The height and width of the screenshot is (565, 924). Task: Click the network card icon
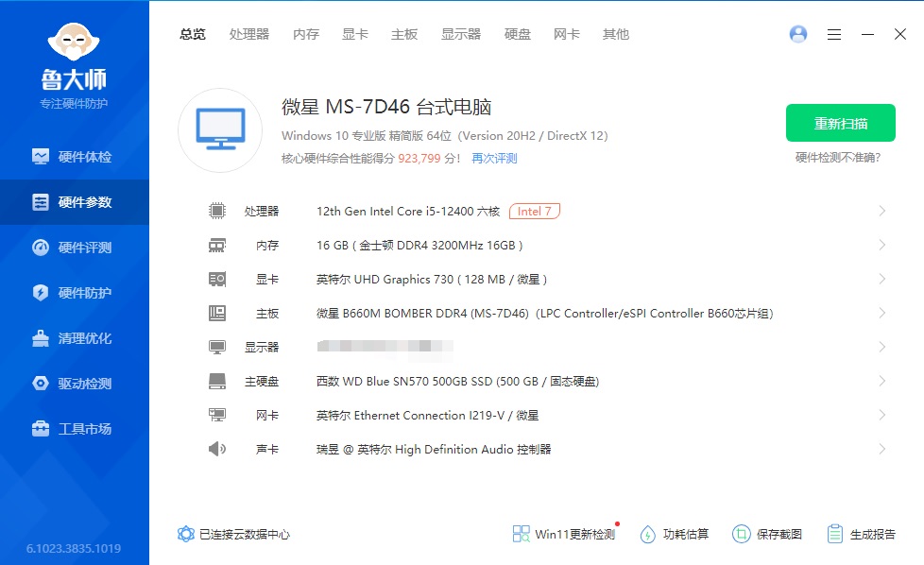[217, 416]
